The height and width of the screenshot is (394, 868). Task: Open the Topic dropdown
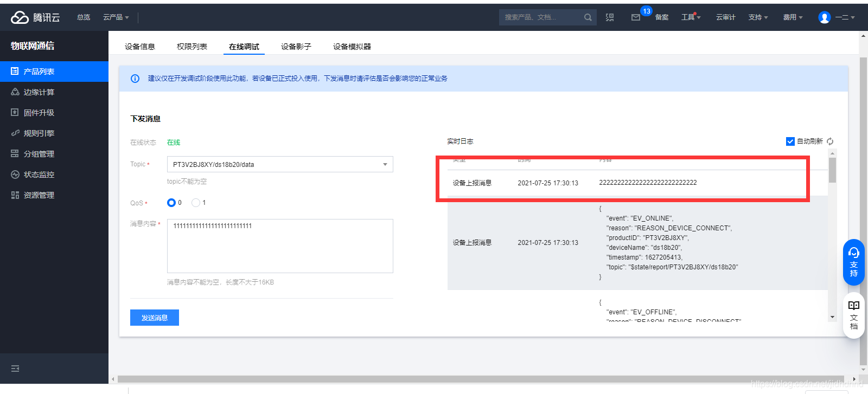(280, 164)
